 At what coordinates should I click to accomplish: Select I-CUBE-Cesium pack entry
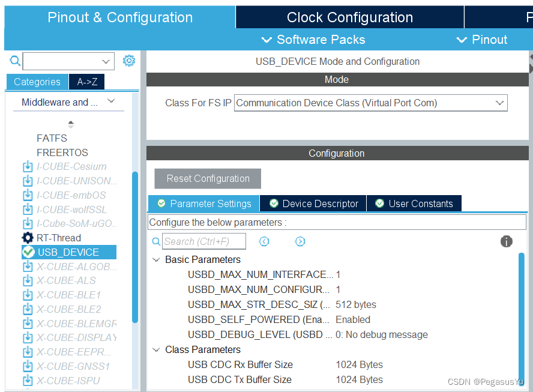coord(71,167)
